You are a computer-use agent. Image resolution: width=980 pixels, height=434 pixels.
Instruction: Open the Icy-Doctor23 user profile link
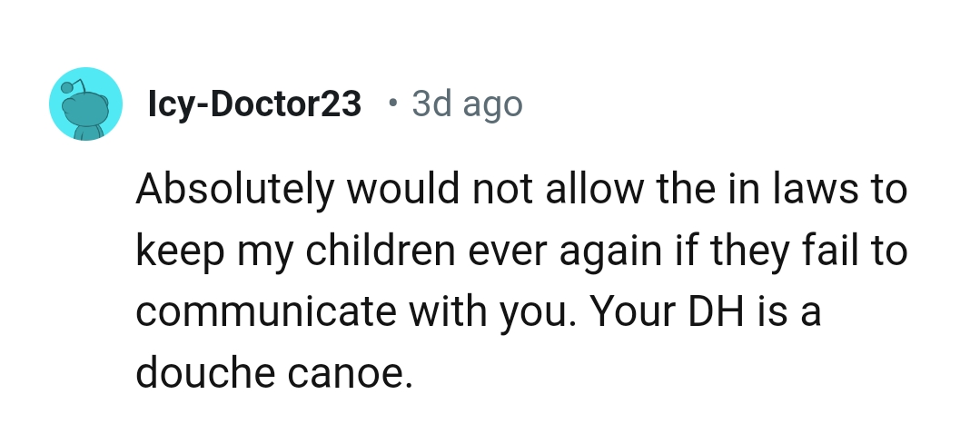tap(254, 104)
